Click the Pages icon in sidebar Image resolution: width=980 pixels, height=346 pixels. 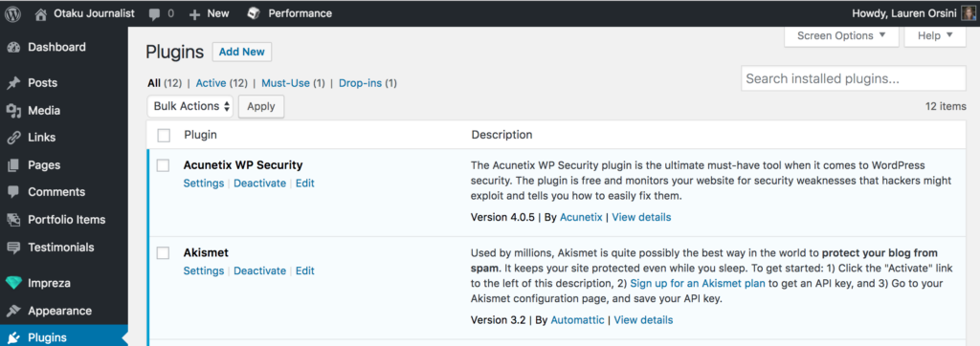[x=13, y=165]
